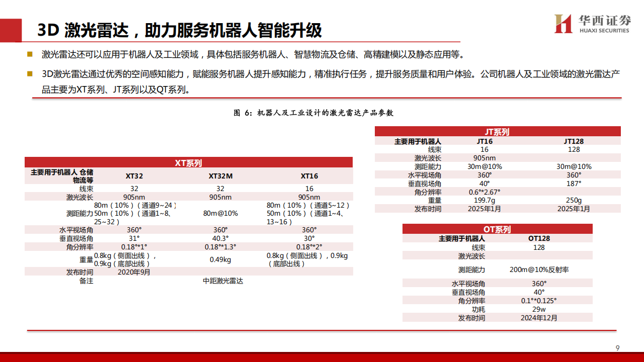Select the '0.1°*0.125°' angular resolution cell
The width and height of the screenshot is (644, 362).
[539, 301]
